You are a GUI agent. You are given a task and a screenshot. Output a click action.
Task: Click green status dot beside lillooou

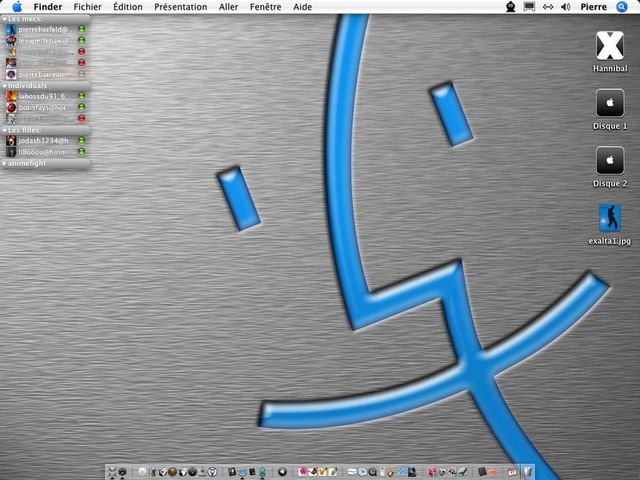82,151
